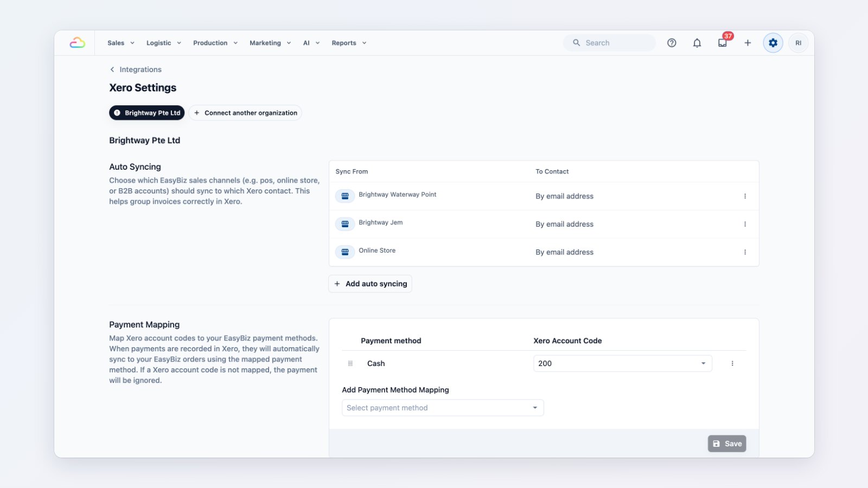The width and height of the screenshot is (868, 488).
Task: Click the EasyBiz cloud logo
Action: [78, 43]
